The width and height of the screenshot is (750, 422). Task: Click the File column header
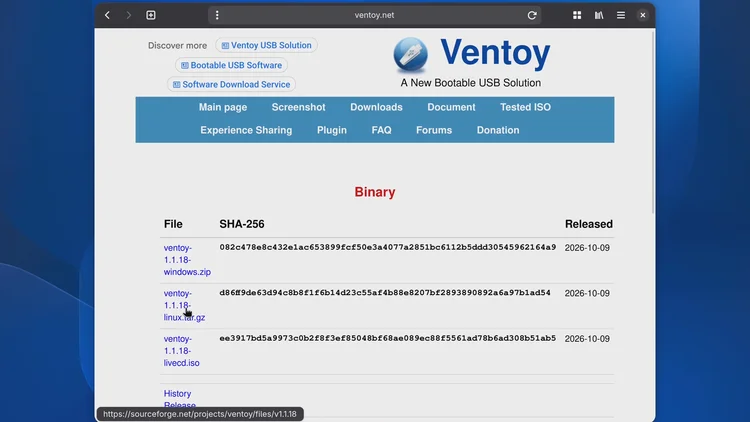173,224
